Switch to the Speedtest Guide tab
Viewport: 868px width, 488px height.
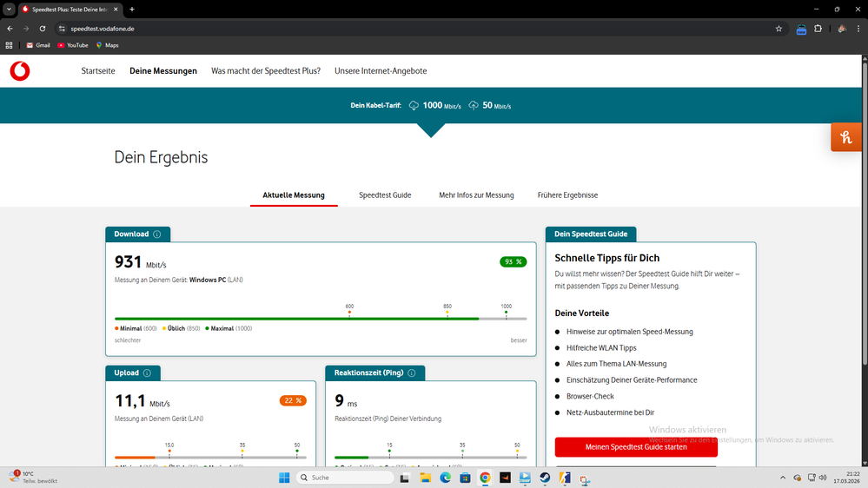pyautogui.click(x=385, y=195)
